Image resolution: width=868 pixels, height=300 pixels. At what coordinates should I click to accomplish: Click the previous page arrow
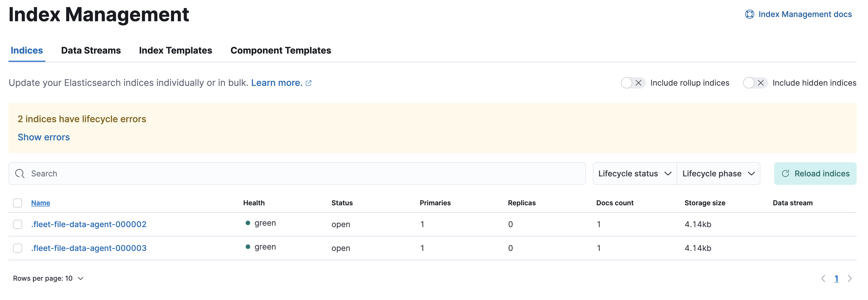[x=823, y=278]
